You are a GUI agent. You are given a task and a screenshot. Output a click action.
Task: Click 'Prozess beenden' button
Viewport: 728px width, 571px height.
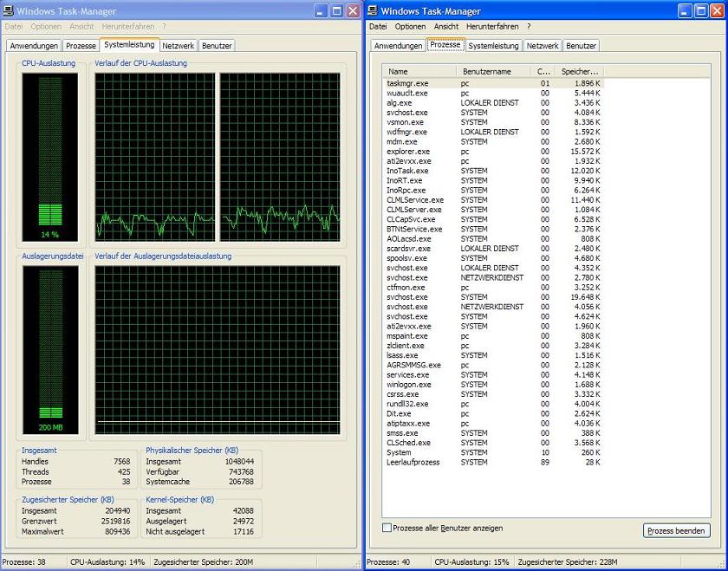tap(677, 530)
